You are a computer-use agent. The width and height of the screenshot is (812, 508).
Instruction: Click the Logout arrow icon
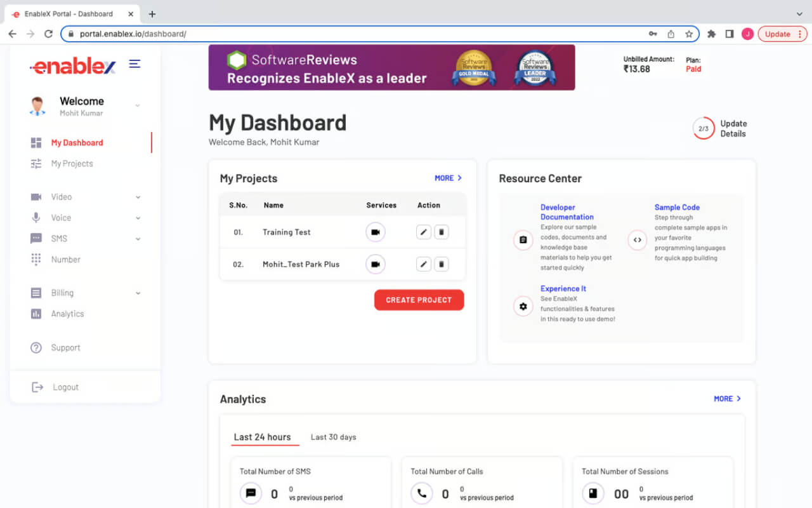pos(37,387)
